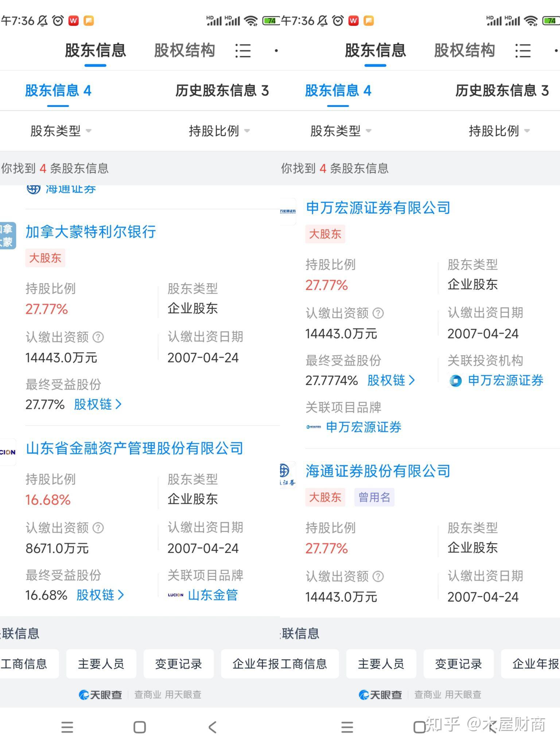This screenshot has width=560, height=747.
Task: Tap left Android back navigation icon
Action: (212, 727)
